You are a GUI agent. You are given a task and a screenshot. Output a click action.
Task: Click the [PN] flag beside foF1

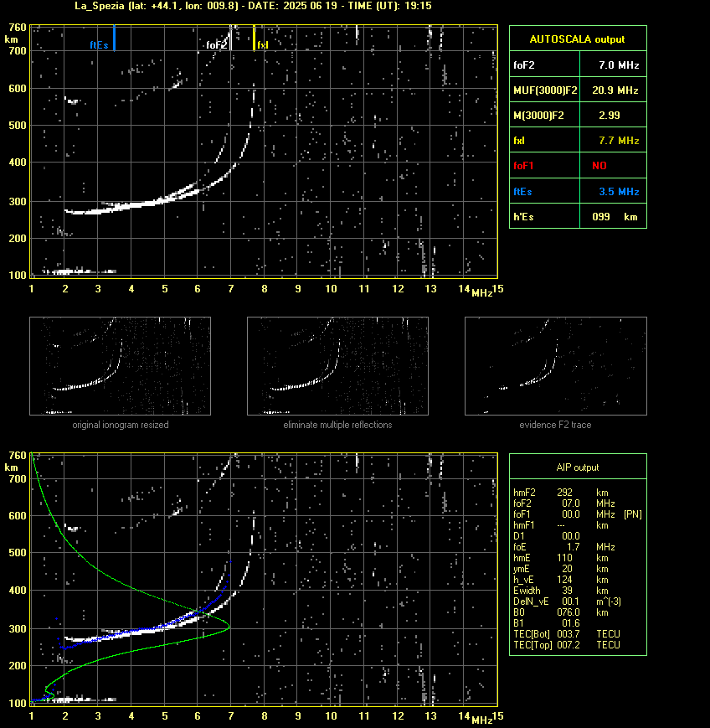point(633,514)
